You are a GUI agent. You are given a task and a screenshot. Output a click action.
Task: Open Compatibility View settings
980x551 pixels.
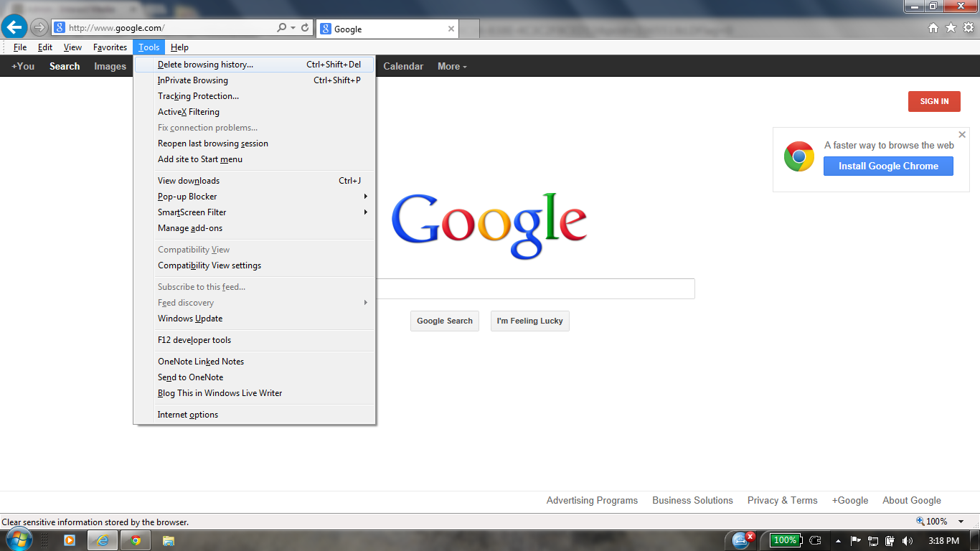pyautogui.click(x=255, y=265)
